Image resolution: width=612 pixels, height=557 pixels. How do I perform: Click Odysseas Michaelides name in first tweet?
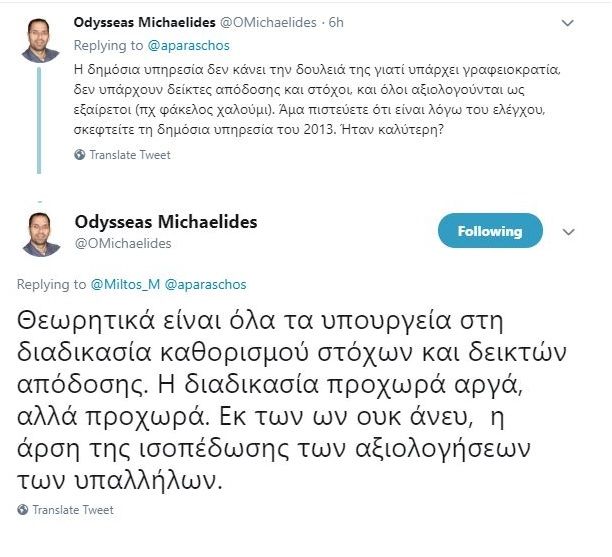(x=144, y=23)
